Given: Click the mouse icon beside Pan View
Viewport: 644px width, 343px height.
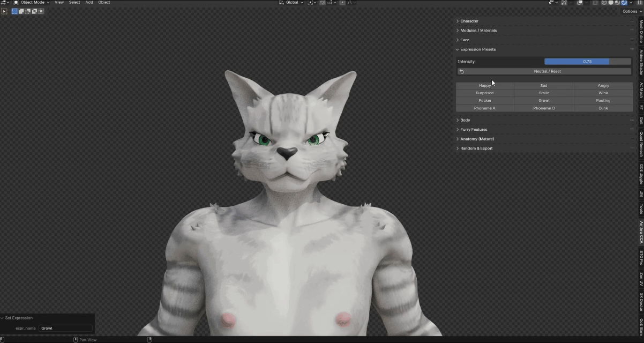Looking at the screenshot, I should tap(76, 340).
